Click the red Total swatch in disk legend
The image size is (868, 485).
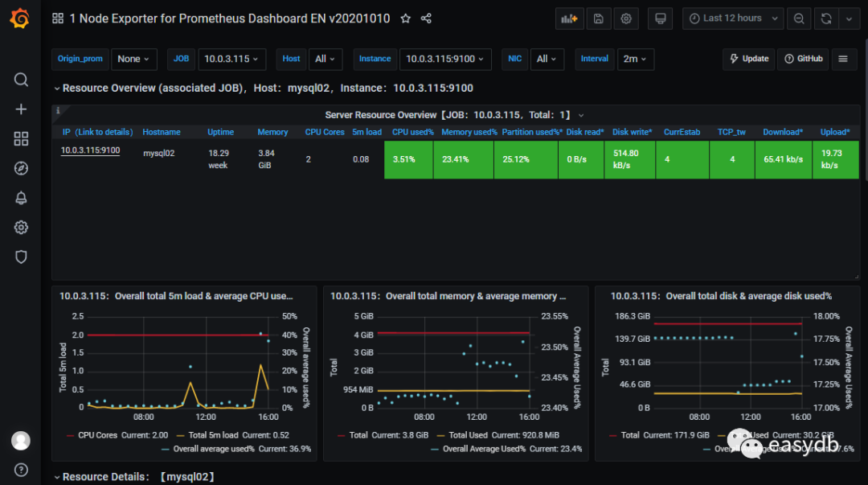612,435
